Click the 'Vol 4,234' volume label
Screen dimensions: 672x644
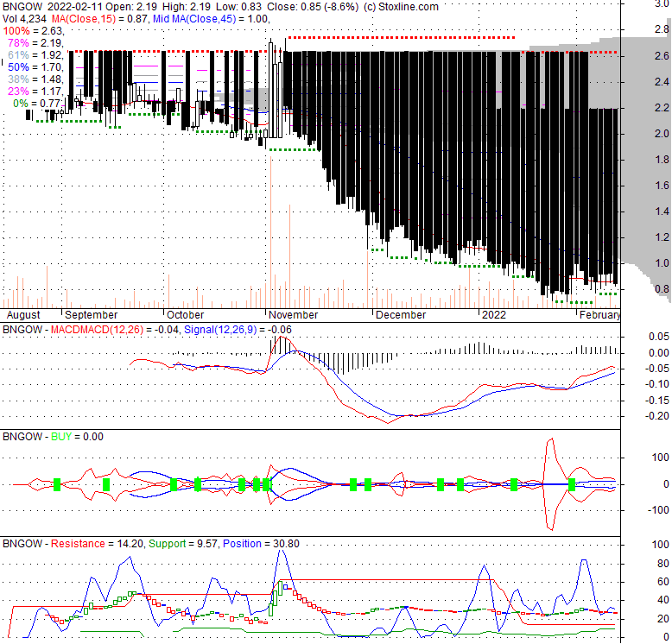coord(25,19)
